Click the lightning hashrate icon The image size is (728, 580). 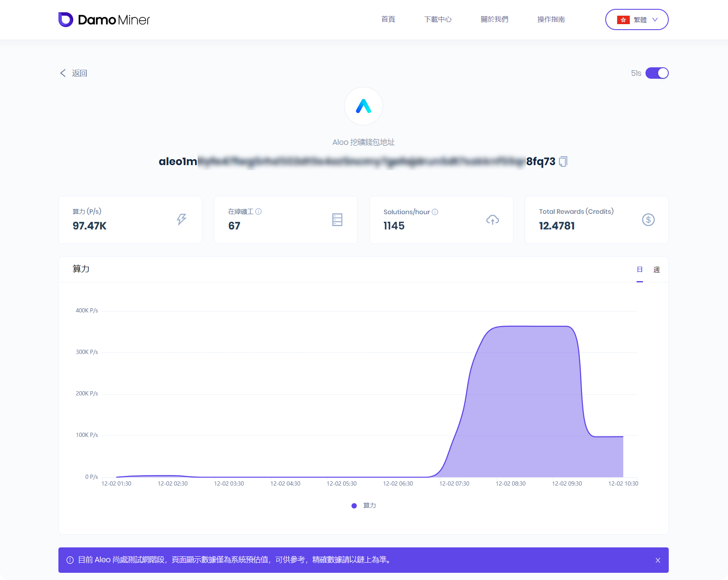tap(182, 219)
